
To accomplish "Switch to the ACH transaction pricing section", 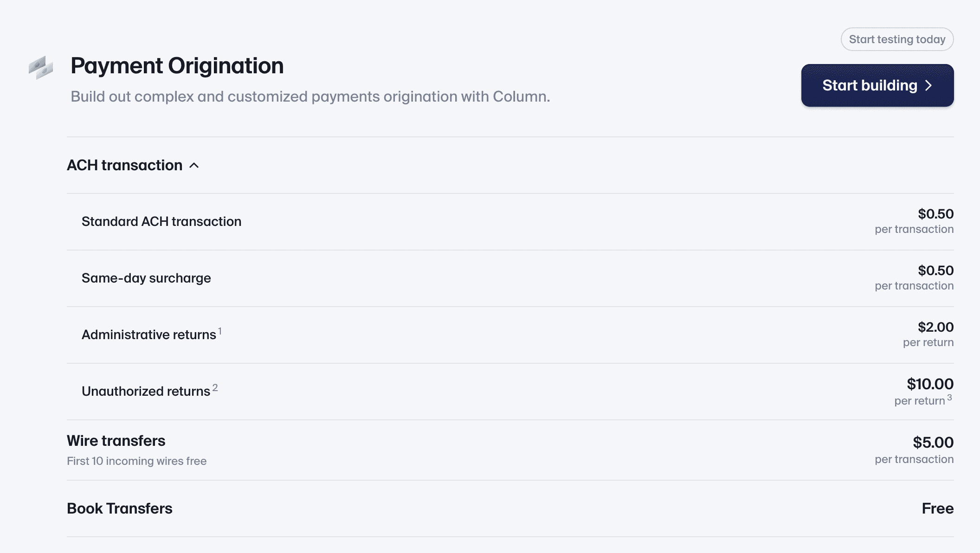I will point(125,165).
